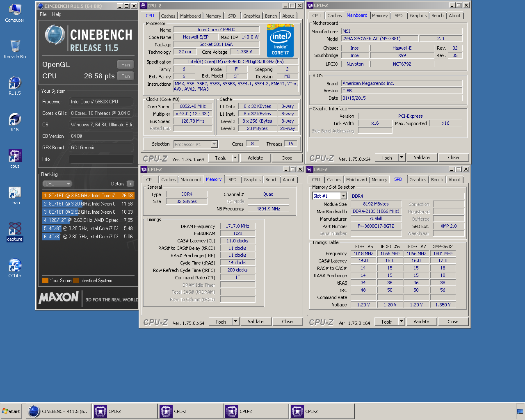Screen dimensions: 525x420
Task: Open the Cinebench Help menu
Action: coord(57,14)
